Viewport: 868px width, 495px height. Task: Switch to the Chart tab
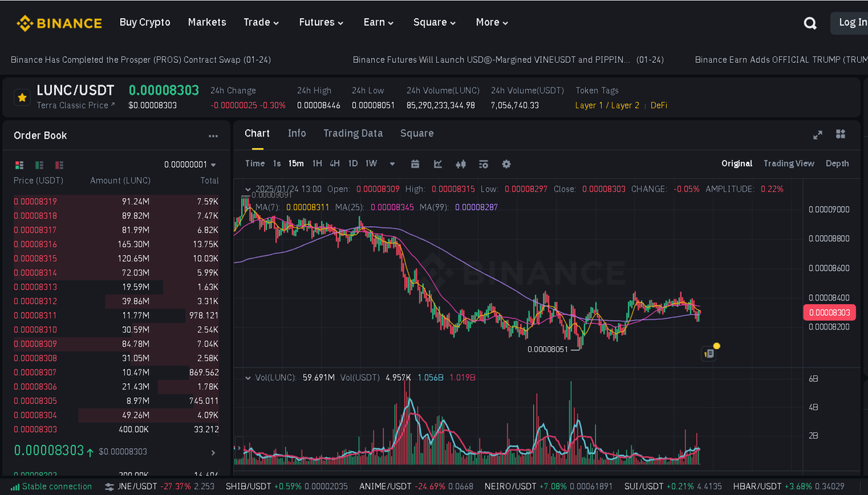click(257, 133)
